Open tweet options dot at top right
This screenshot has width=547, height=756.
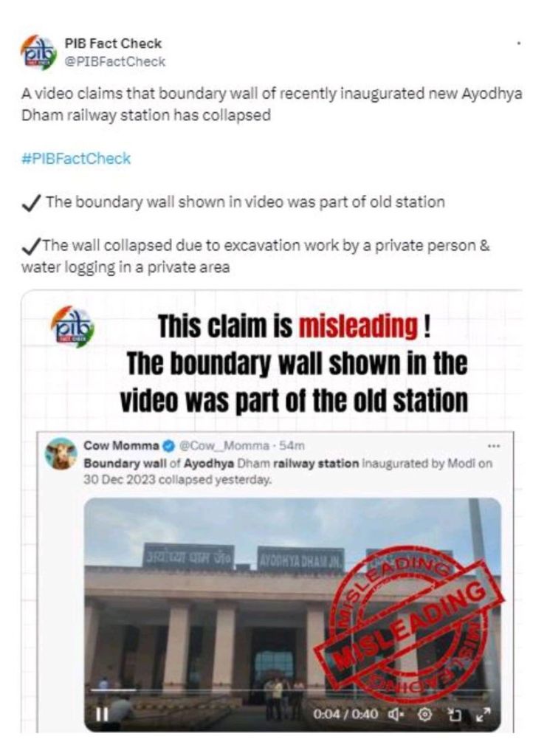tap(518, 44)
